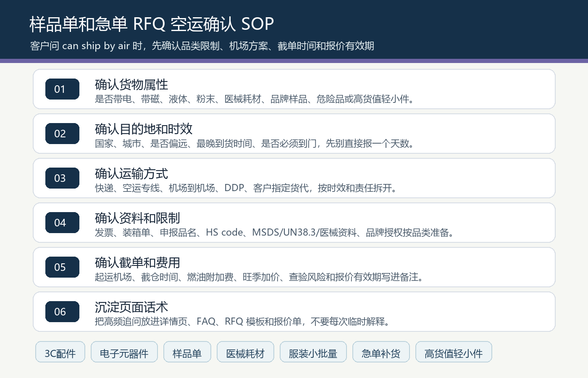Image resolution: width=588 pixels, height=378 pixels.
Task: Select the heading 确认货物属性
Action: tap(131, 84)
